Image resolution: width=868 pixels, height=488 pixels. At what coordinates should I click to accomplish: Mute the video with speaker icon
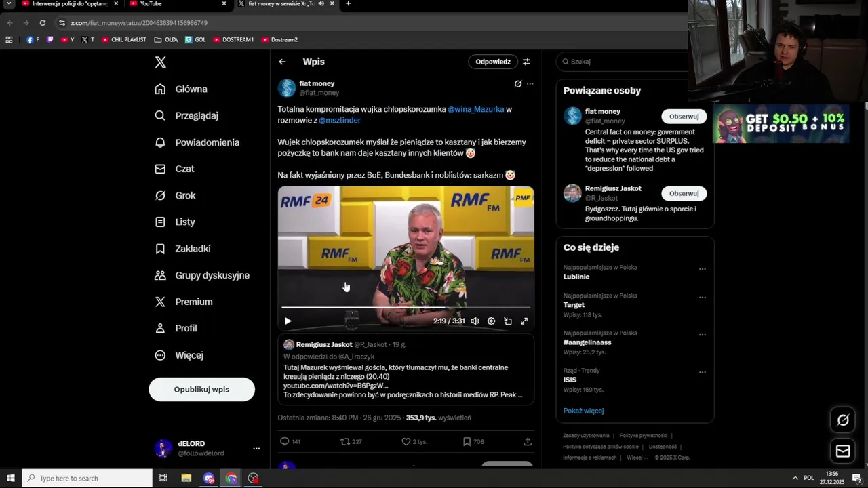[x=475, y=321]
